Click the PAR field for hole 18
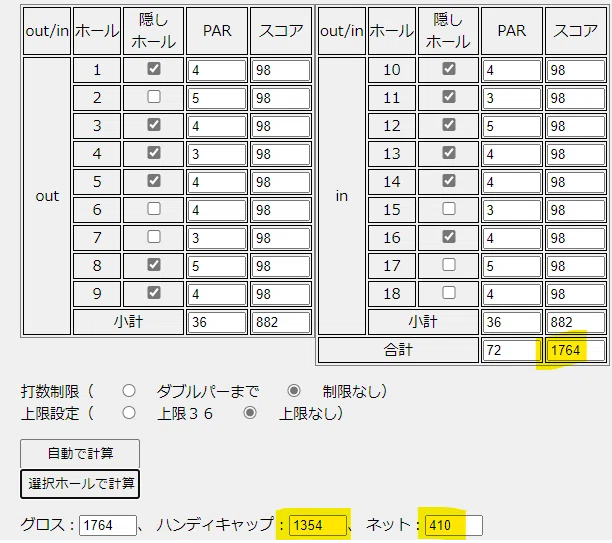The image size is (612, 543). click(512, 294)
